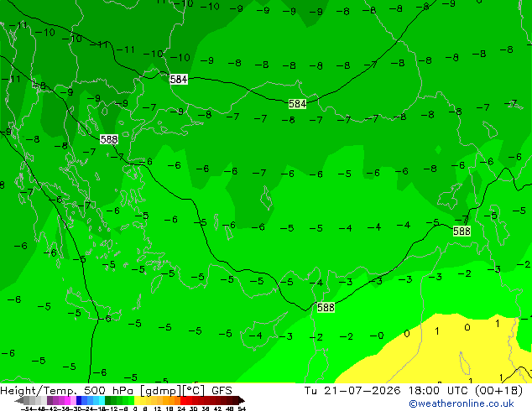This screenshot has height=411, width=532.
Task: Click the white-background '588' contour label
Action: click(109, 139)
